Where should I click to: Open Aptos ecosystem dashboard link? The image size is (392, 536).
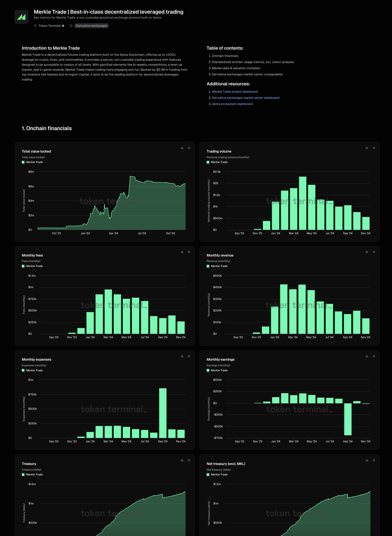coord(232,104)
